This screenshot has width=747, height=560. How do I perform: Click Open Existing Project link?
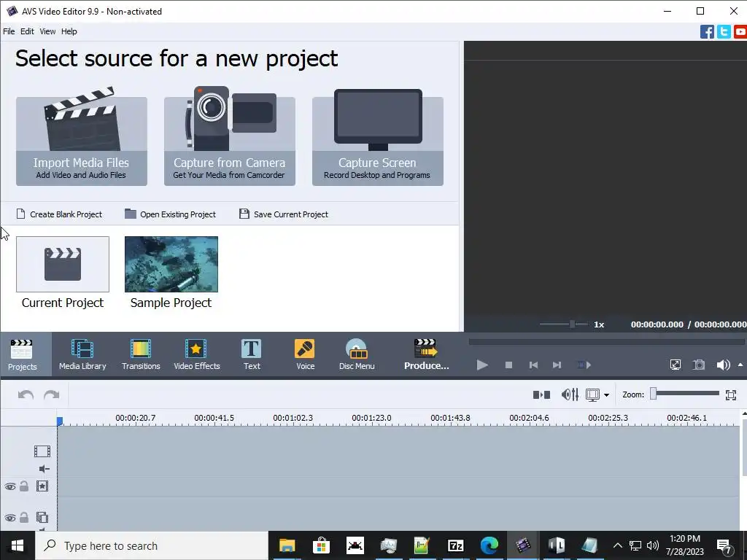[170, 214]
